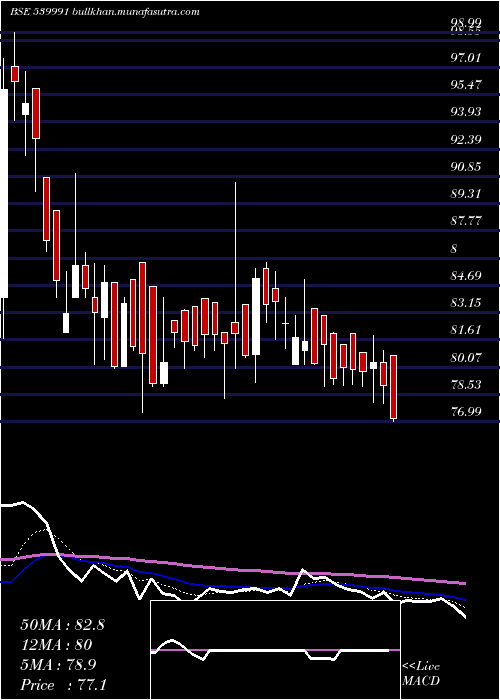Click the Price : 77.1 readout

pos(63,685)
